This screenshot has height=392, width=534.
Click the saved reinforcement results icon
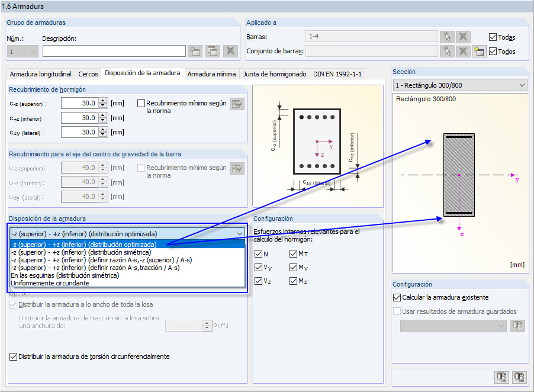pyautogui.click(x=517, y=326)
